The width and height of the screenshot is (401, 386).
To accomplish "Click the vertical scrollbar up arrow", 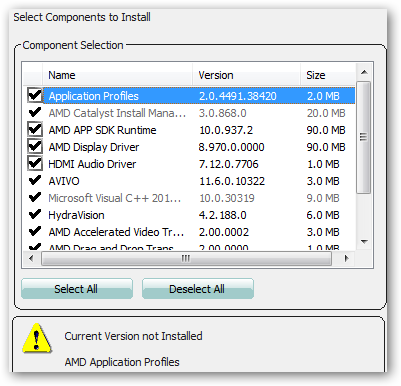I will coord(364,72).
